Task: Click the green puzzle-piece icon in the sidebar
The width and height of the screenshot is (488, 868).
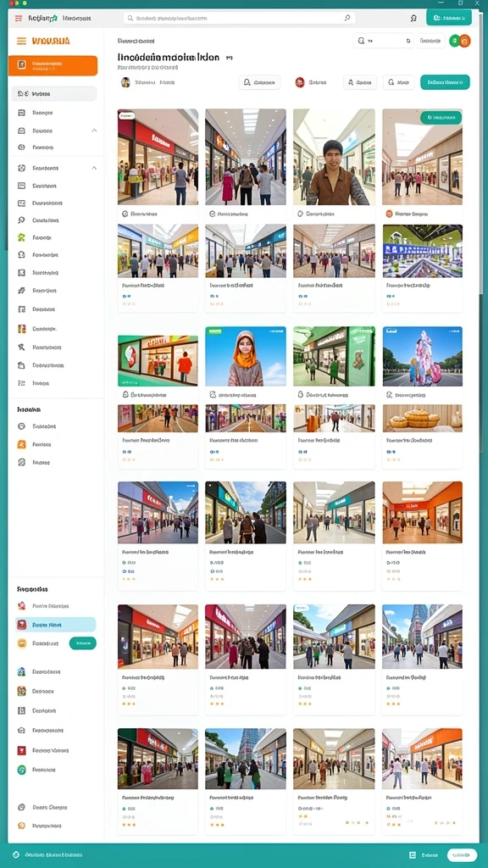Action: (21, 237)
